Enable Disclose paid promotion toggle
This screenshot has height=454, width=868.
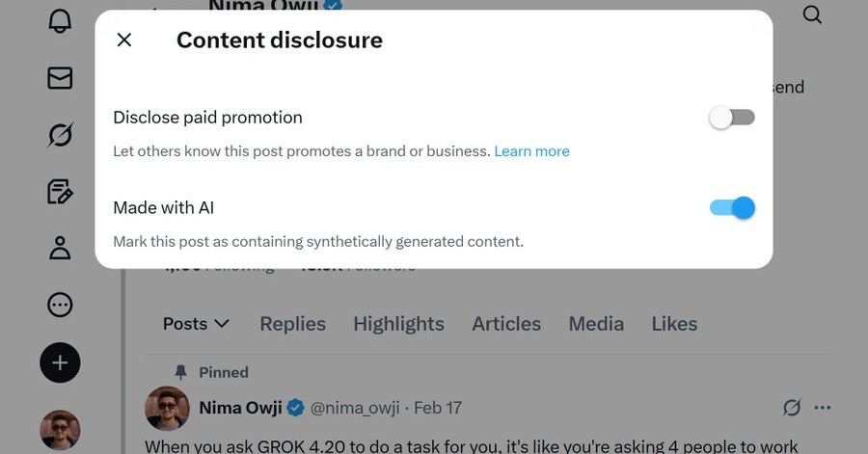coord(732,118)
